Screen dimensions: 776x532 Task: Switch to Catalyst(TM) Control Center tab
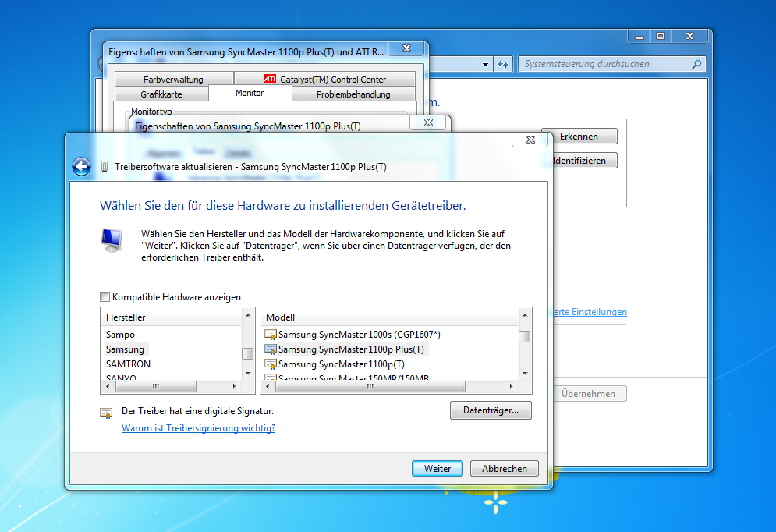324,80
